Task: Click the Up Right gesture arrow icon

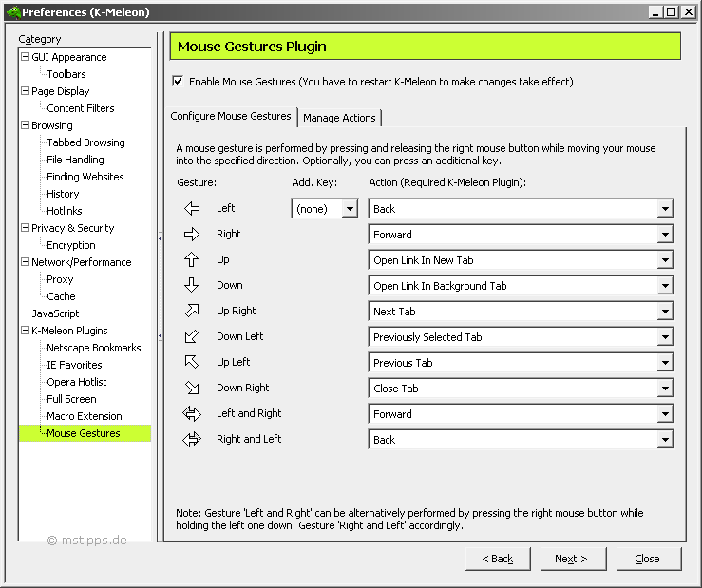Action: point(192,311)
